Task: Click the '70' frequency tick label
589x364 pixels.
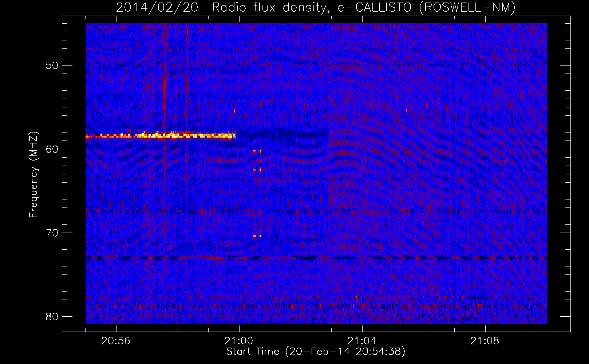Action: pos(52,233)
